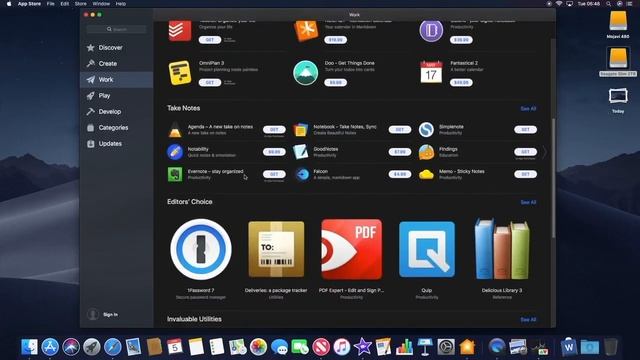Image resolution: width=640 pixels, height=360 pixels.
Task: Click GET for Memo - Sticky Notes
Action: coord(525,174)
